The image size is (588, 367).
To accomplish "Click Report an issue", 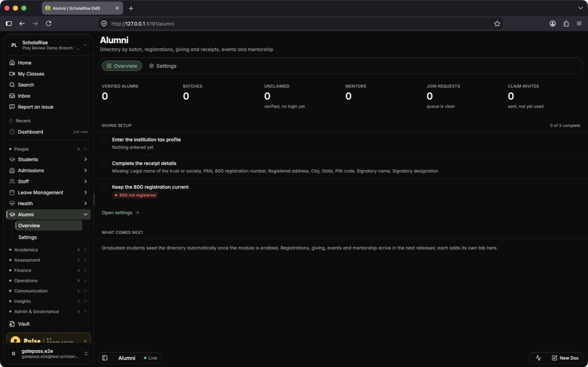I will (48, 107).
